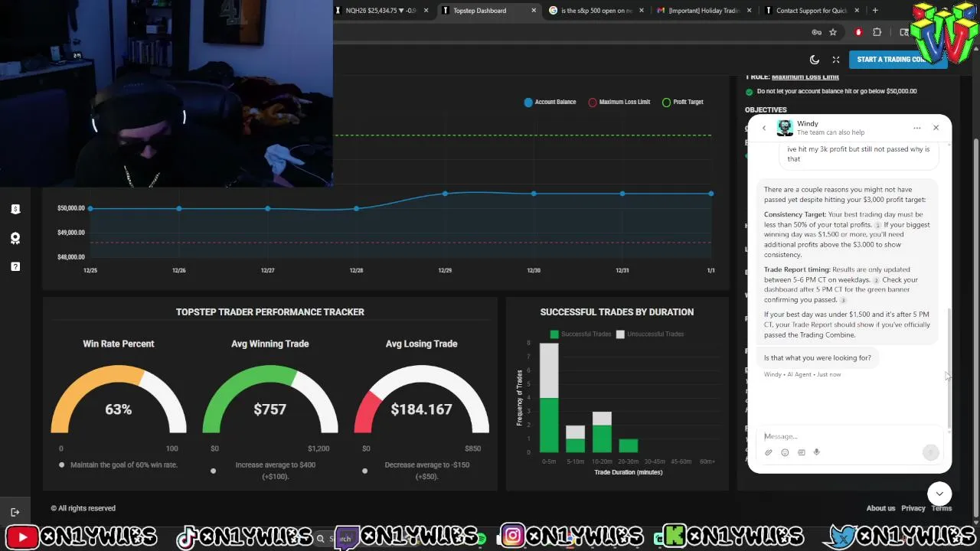Click the $757 Avg Winning Trade gauge
This screenshot has width=980, height=551.
[270, 399]
